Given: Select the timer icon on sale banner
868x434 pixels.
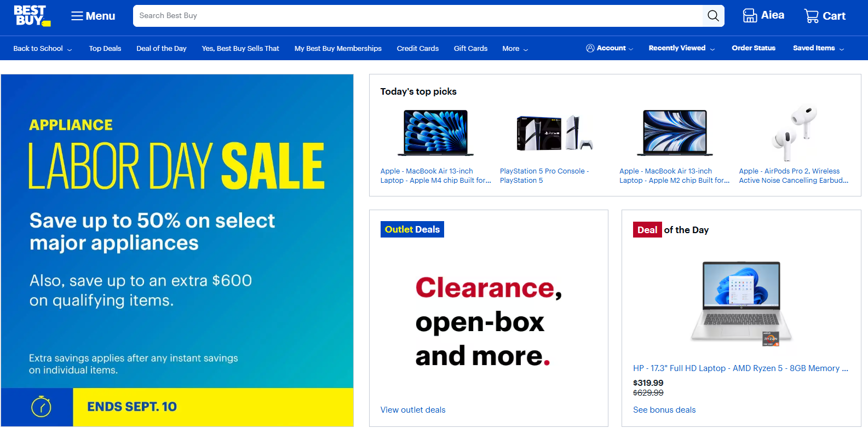Looking at the screenshot, I should coord(41,407).
